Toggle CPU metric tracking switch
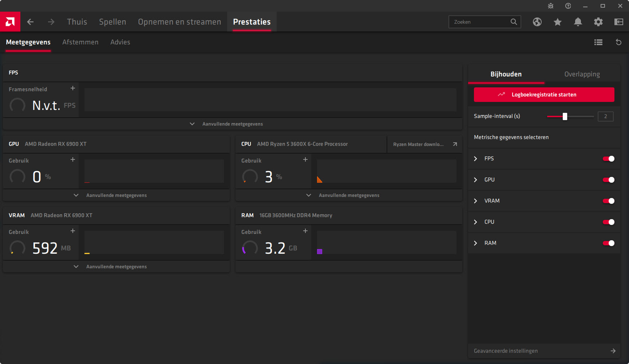Screen dimensions: 629x364 608,222
